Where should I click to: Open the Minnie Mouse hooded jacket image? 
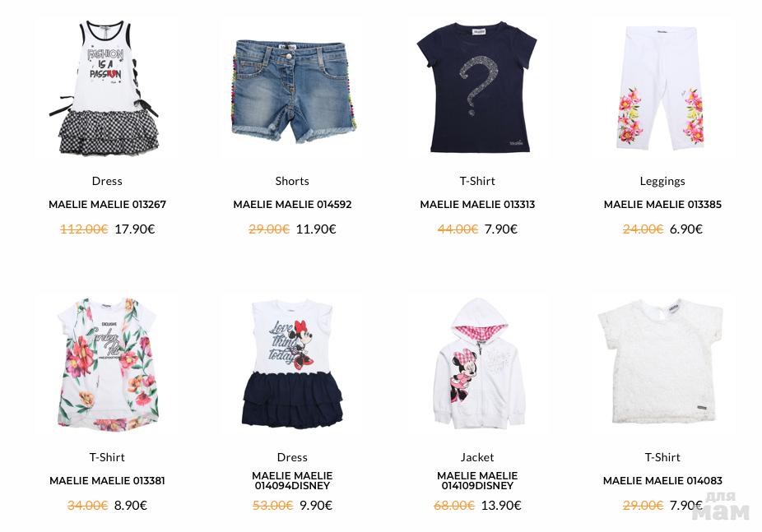pyautogui.click(x=478, y=364)
